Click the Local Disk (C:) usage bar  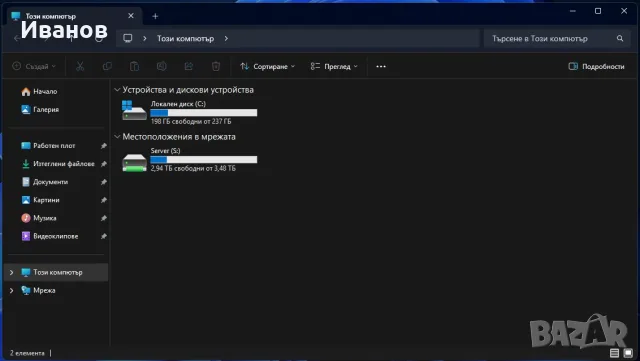(204, 113)
